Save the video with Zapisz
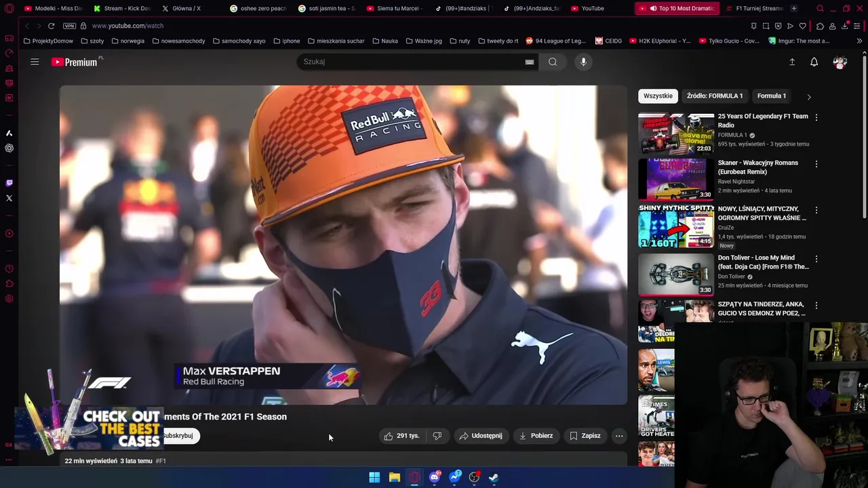Screen dimensions: 868x488 point(585,436)
